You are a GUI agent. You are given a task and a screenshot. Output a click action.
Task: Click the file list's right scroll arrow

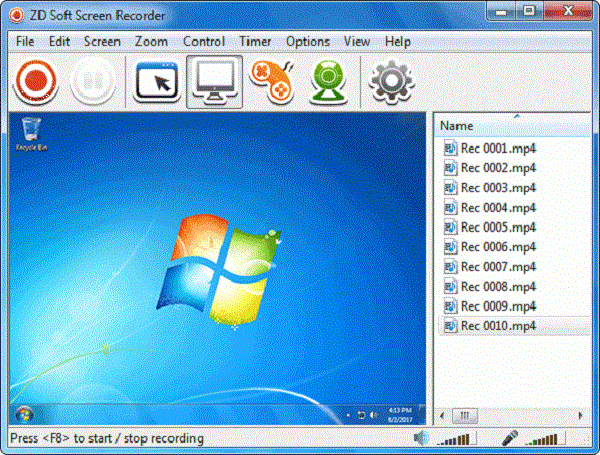(x=580, y=416)
